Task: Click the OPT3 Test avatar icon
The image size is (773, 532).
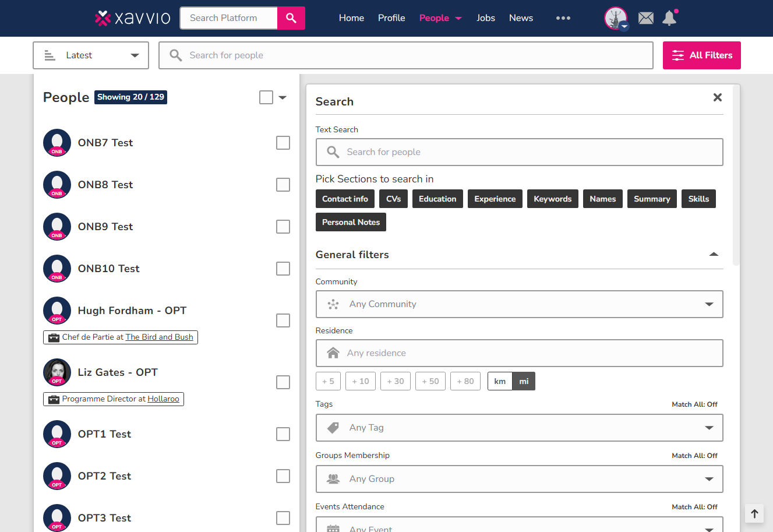Action: (x=57, y=518)
